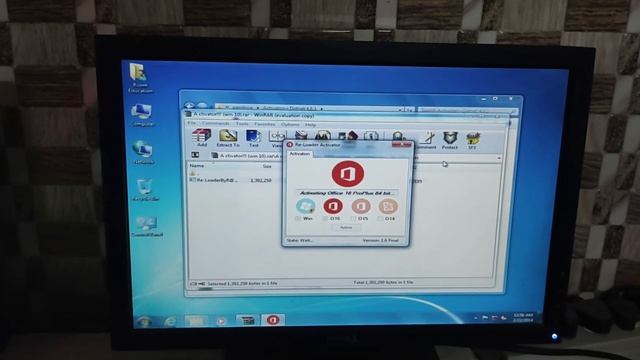Open the Help menu in WinRAR
Viewport: 640px width, 360px height.
310,124
